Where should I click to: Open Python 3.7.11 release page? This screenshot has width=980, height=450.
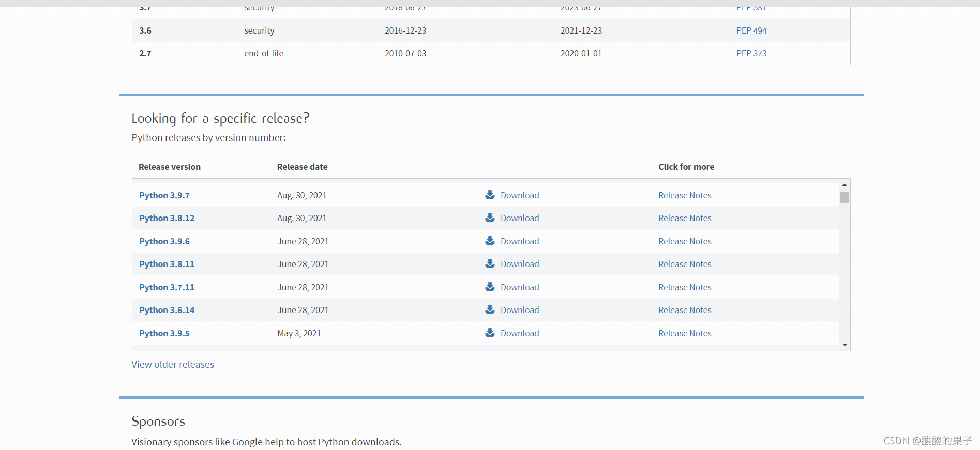pyautogui.click(x=167, y=287)
